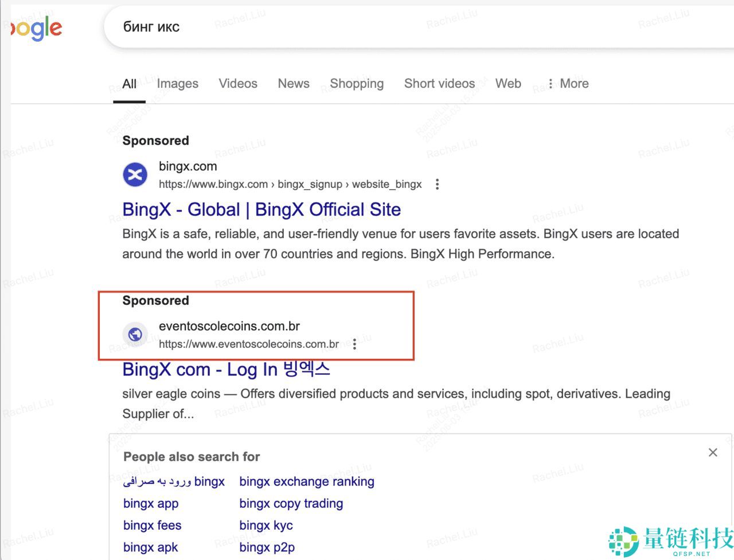Switch to the Videos tab
The image size is (734, 560).
[x=238, y=84]
